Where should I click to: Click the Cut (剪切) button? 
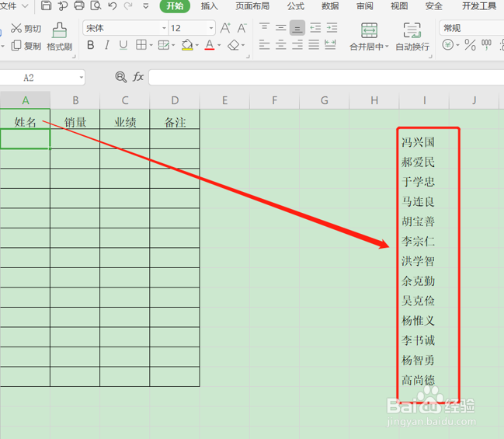[x=26, y=28]
